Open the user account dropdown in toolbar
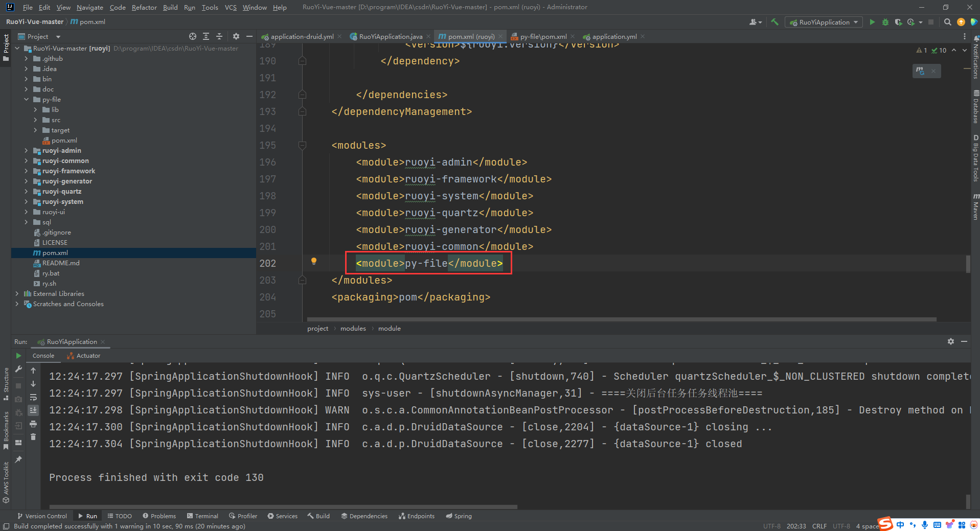The height and width of the screenshot is (531, 980). tap(756, 22)
